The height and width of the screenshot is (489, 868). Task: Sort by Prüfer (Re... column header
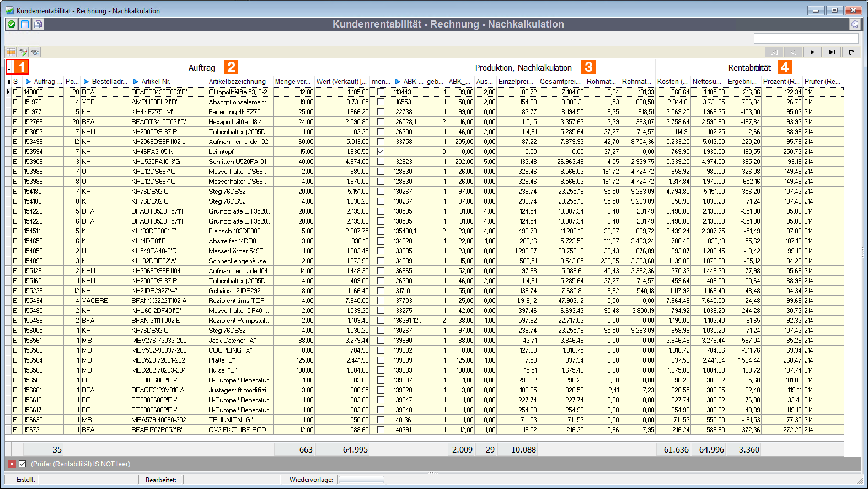tap(822, 82)
